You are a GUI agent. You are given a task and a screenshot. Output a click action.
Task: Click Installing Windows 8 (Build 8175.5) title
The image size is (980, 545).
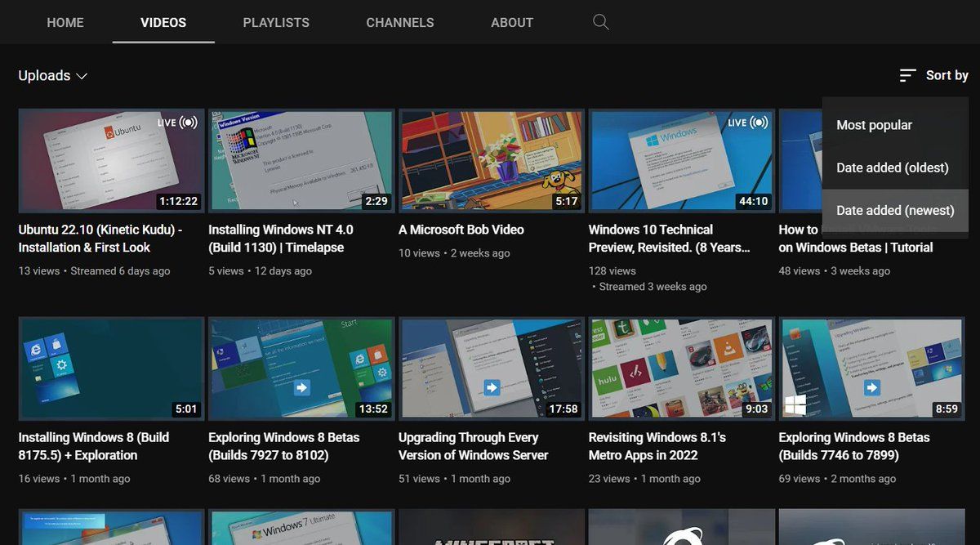click(x=93, y=446)
